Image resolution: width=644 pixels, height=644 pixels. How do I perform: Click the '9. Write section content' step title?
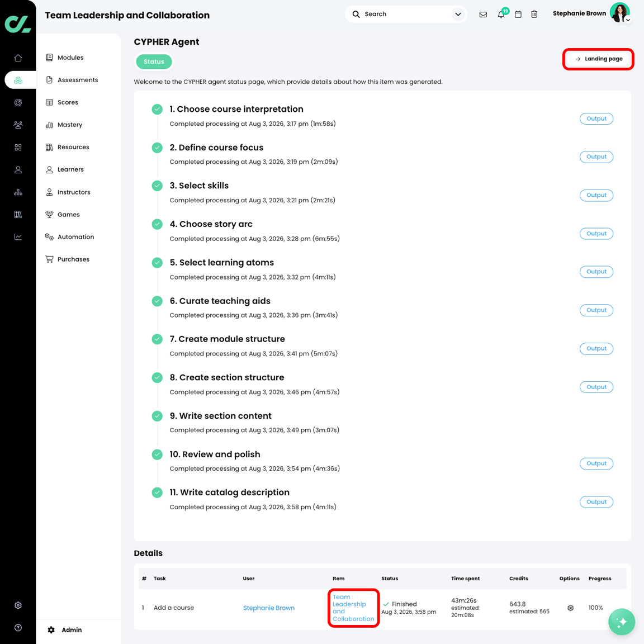tap(221, 416)
